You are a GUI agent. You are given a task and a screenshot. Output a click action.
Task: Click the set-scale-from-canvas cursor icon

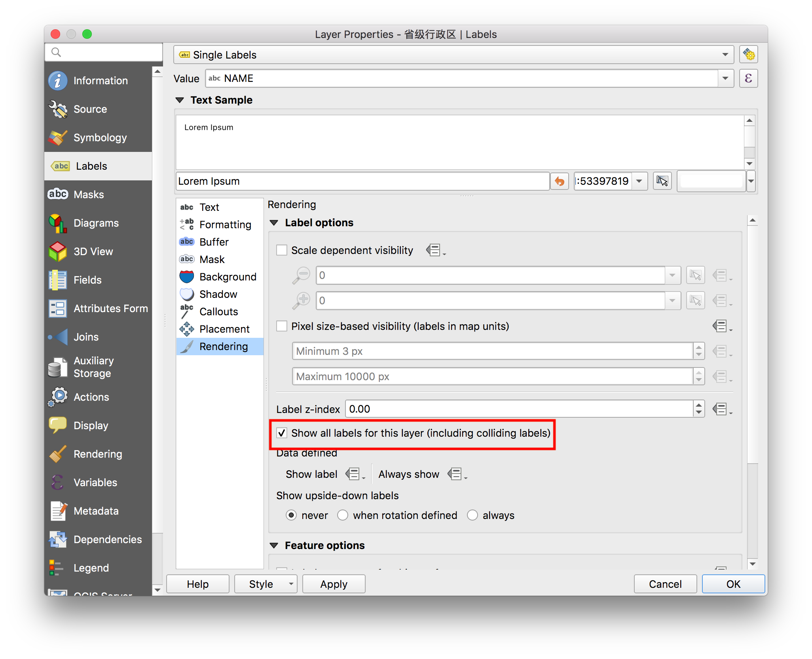coord(662,181)
